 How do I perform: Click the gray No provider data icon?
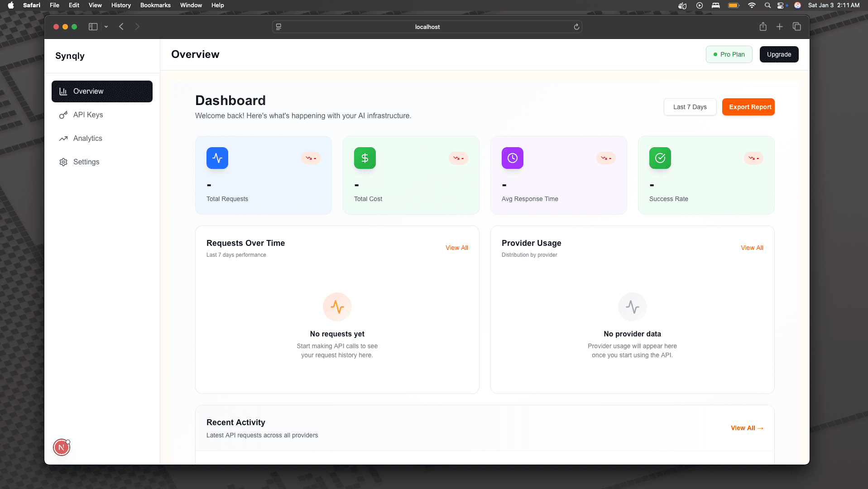633,307
